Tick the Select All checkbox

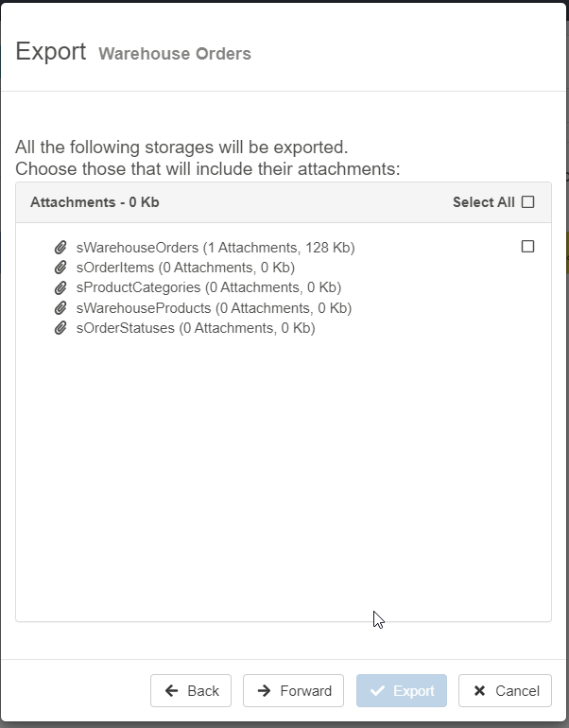point(528,201)
